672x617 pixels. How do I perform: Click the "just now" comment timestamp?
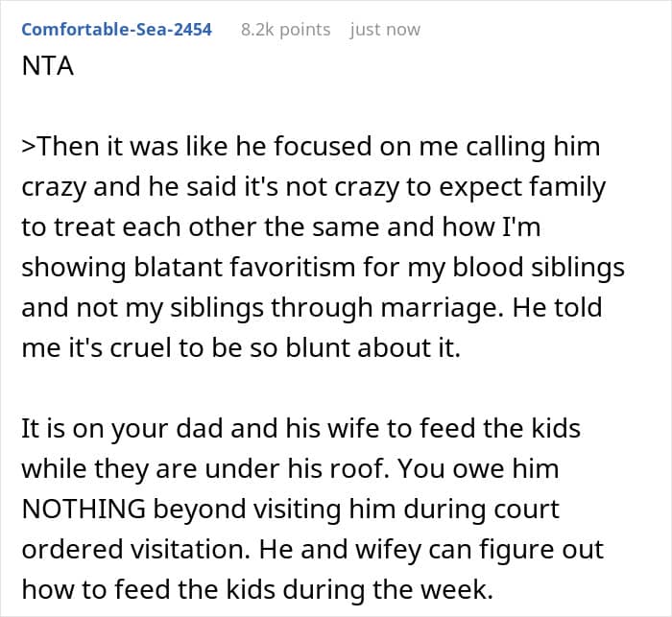[x=385, y=30]
